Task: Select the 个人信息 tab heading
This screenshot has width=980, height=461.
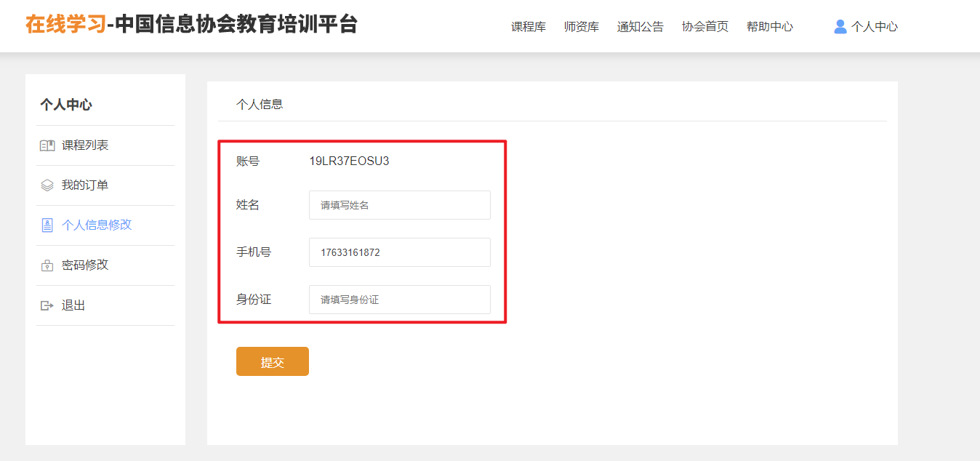Action: coord(260,104)
